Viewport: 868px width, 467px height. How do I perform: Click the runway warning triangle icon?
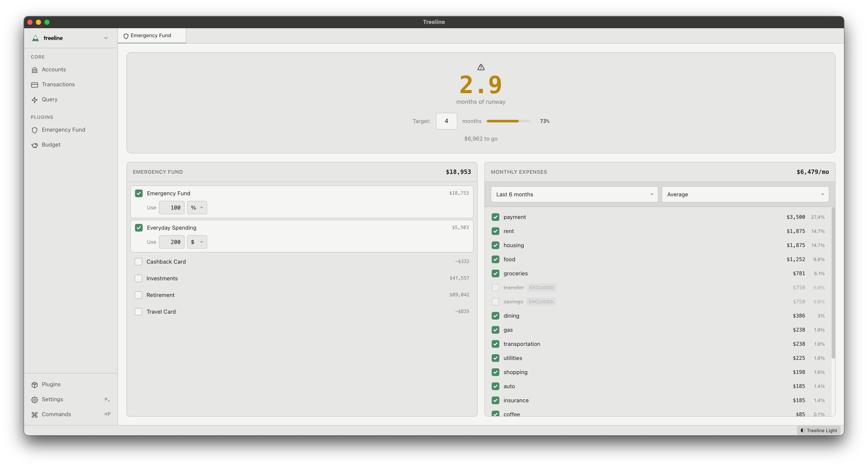[x=481, y=67]
